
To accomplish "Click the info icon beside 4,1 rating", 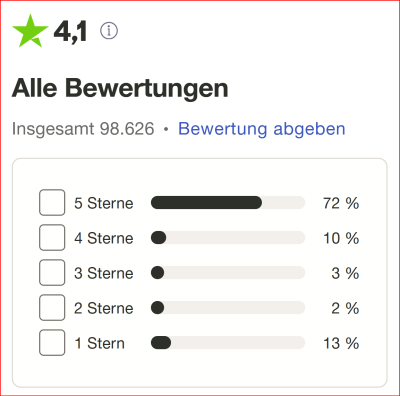I will click(109, 31).
